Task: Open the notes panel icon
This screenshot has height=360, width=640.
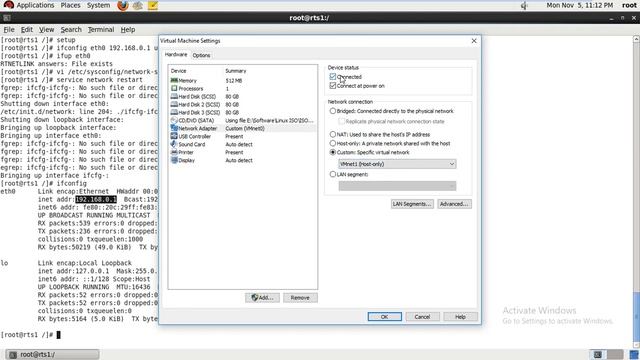Action: (153, 5)
